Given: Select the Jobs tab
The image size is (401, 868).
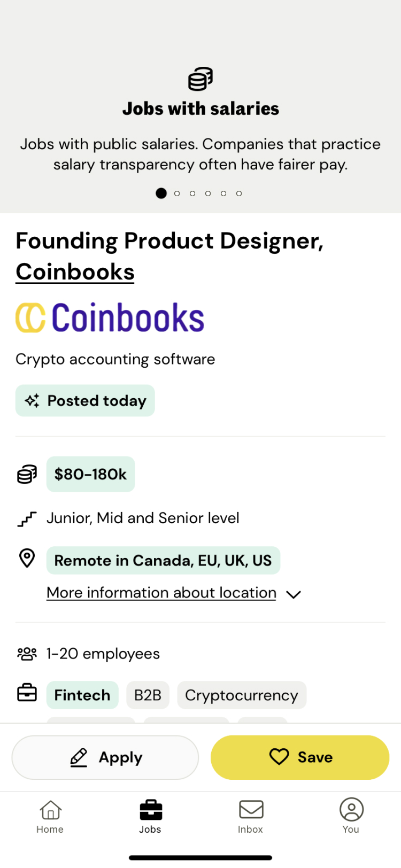Looking at the screenshot, I should click(150, 816).
